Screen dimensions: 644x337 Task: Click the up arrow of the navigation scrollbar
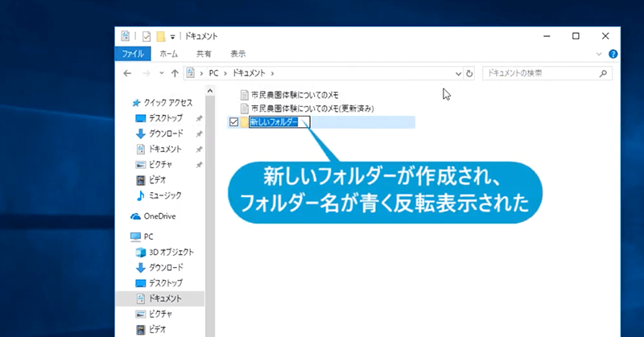coord(210,91)
